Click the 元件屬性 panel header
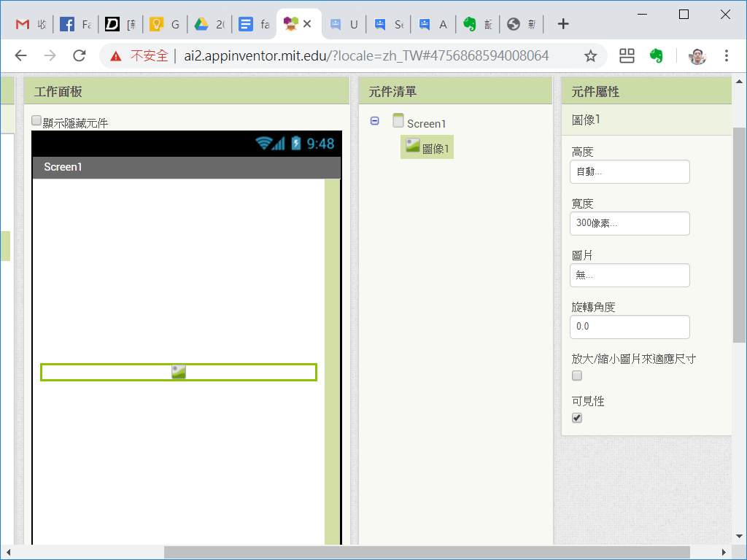 point(646,91)
